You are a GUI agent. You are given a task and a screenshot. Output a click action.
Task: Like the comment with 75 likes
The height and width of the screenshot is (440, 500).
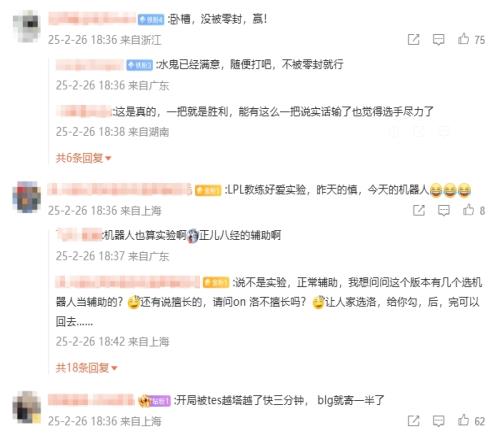point(463,39)
